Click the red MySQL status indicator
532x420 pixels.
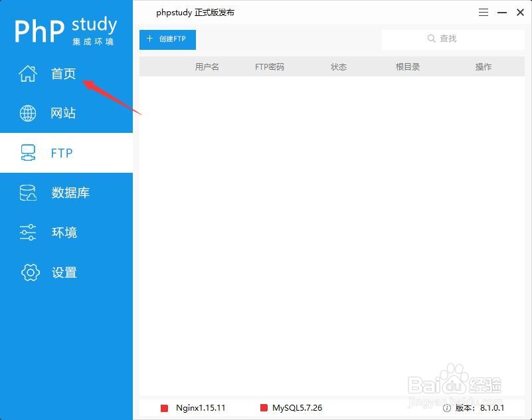tap(264, 407)
